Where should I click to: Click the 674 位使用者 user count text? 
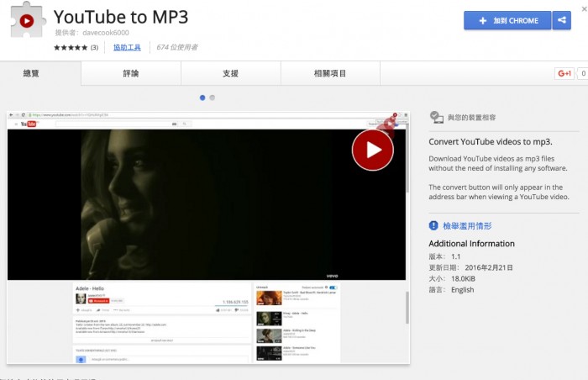click(177, 47)
